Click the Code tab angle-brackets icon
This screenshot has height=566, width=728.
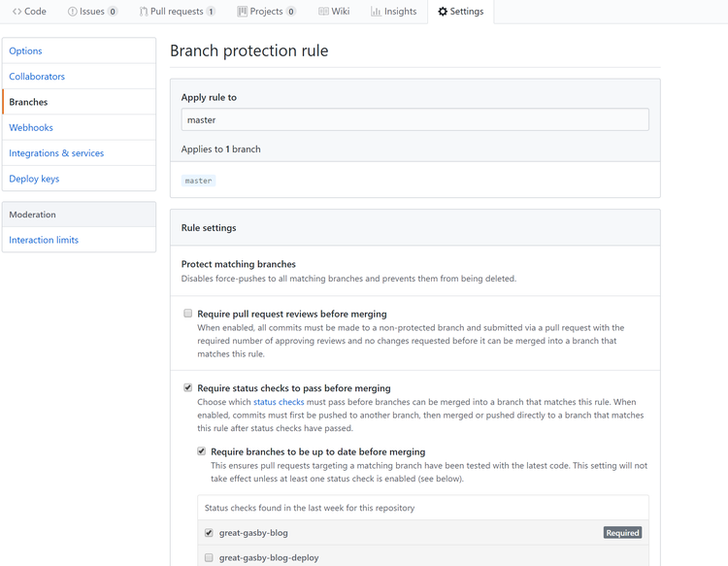coord(17,12)
